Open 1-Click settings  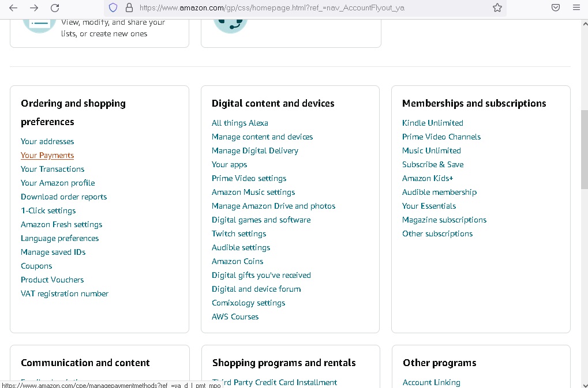(x=48, y=211)
